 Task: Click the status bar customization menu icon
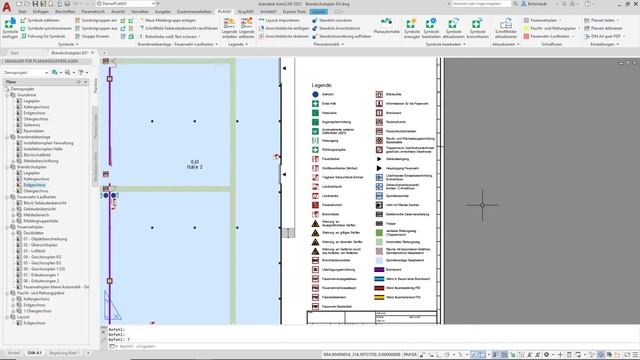[635, 355]
